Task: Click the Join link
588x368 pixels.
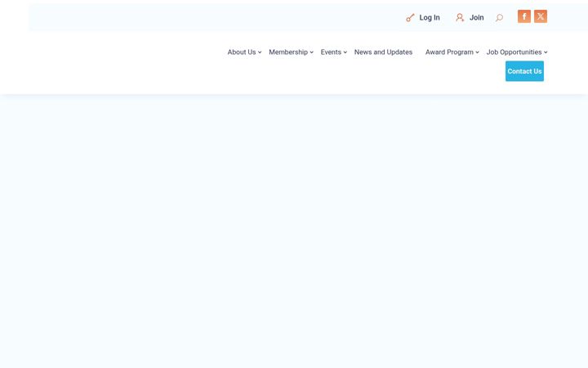Action: click(x=477, y=18)
